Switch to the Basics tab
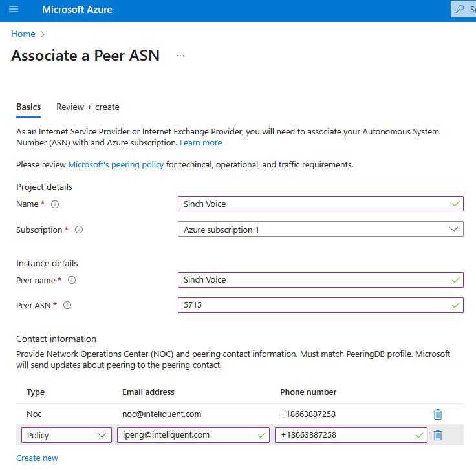The height and width of the screenshot is (470, 476). (28, 107)
